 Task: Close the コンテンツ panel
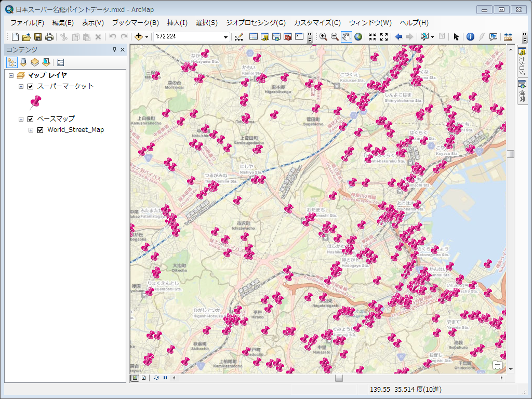(123, 49)
